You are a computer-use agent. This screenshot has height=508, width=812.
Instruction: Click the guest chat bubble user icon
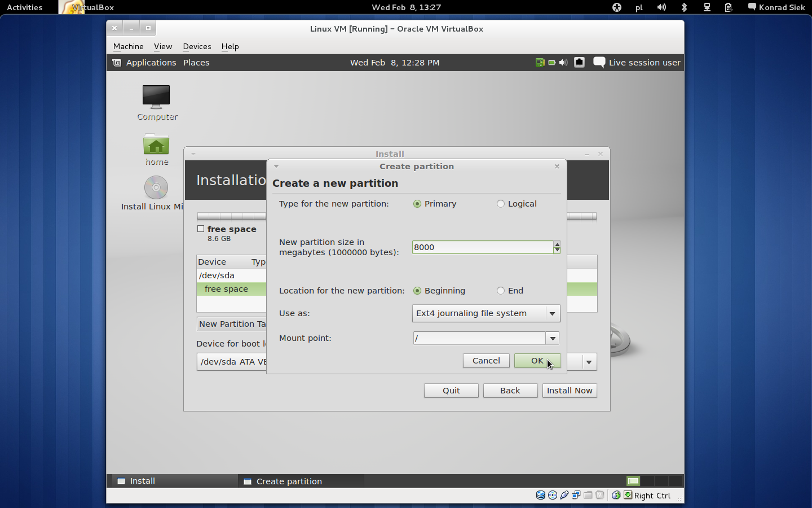599,63
